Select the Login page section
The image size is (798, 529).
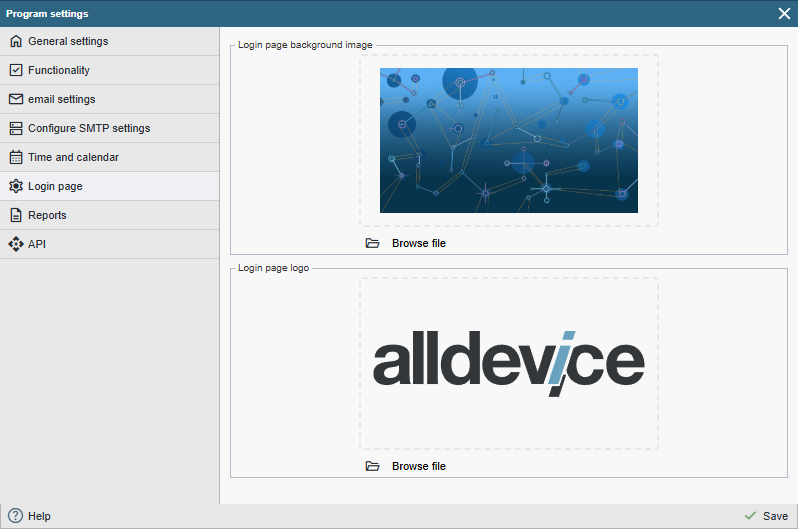coord(109,186)
